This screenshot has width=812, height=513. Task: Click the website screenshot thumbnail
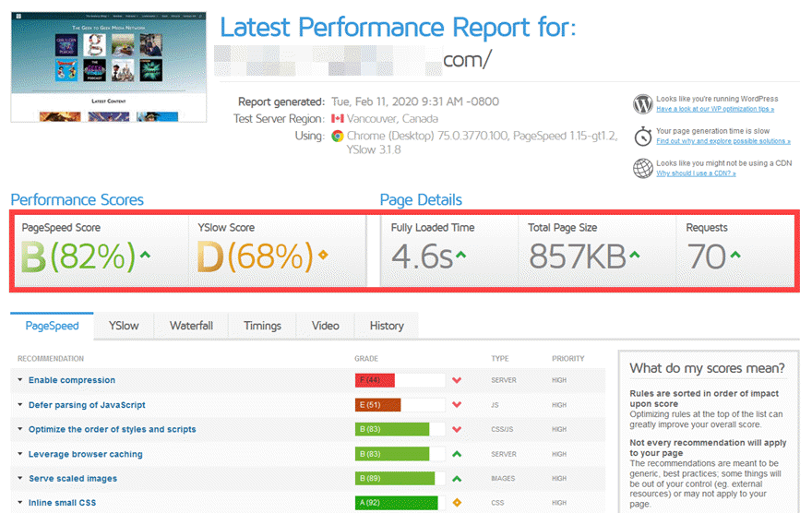point(109,65)
